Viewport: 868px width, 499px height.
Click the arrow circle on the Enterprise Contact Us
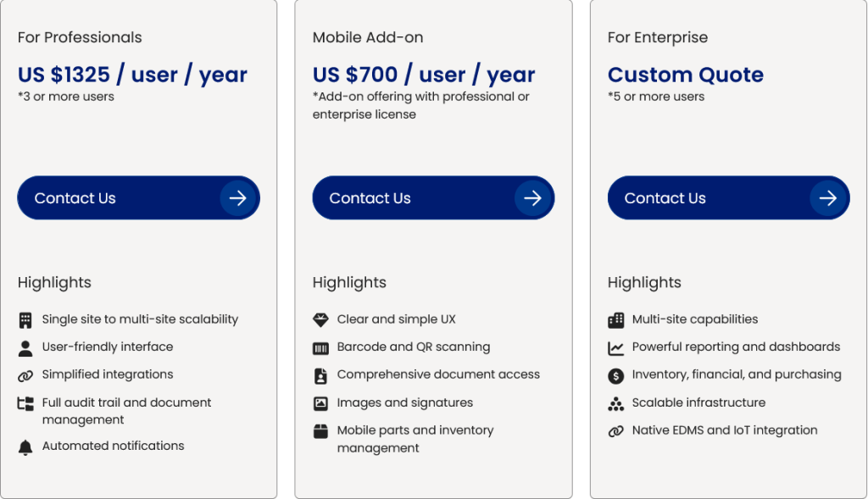828,198
